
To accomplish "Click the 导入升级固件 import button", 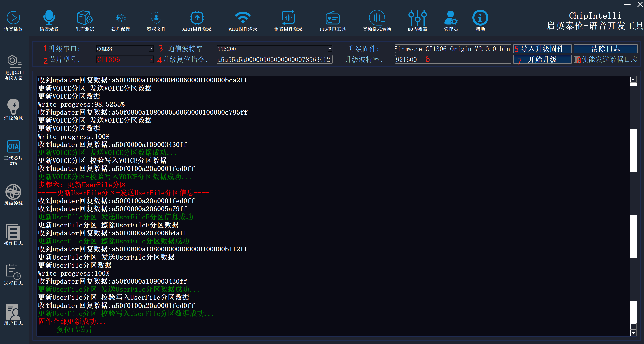I will 542,49.
